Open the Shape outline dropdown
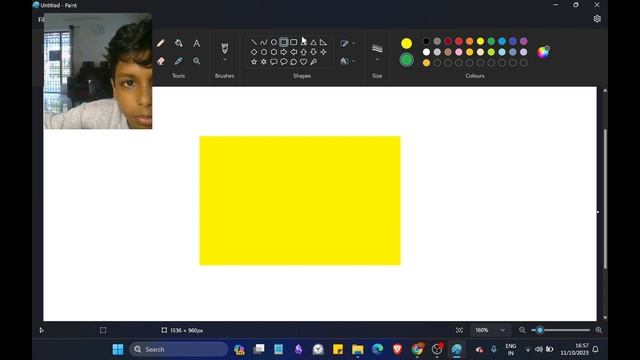The width and height of the screenshot is (640, 360). 347,43
